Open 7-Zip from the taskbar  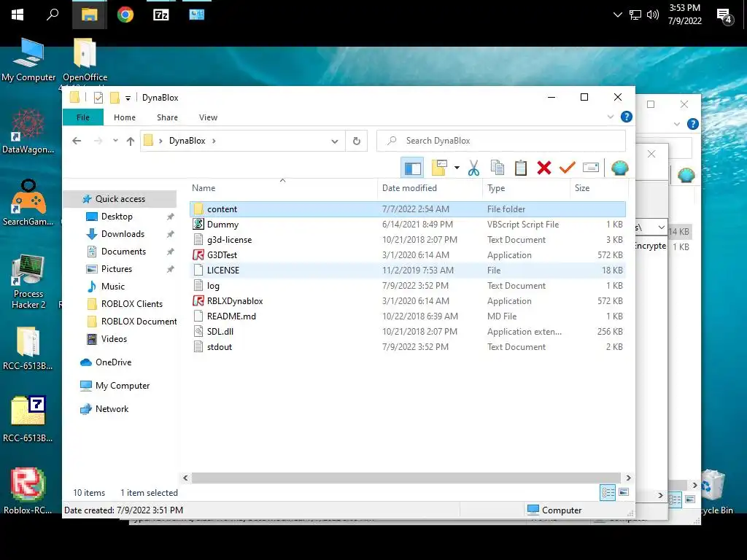coord(160,15)
